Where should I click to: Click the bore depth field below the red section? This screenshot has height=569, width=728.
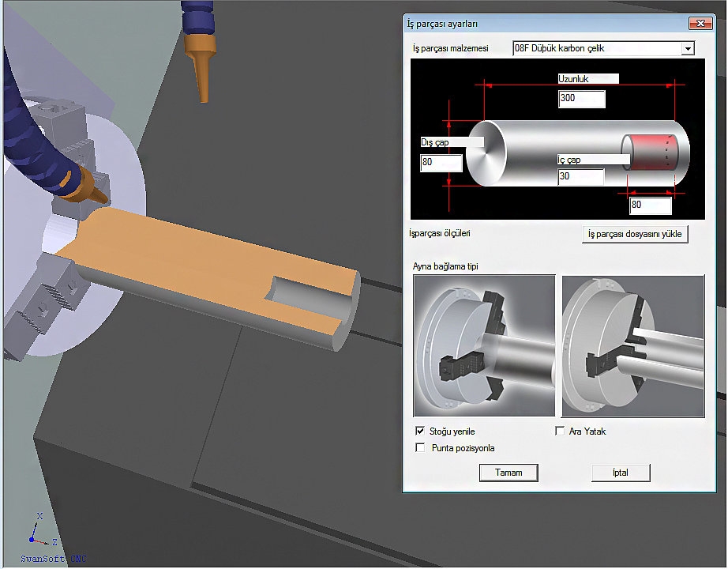(x=650, y=206)
